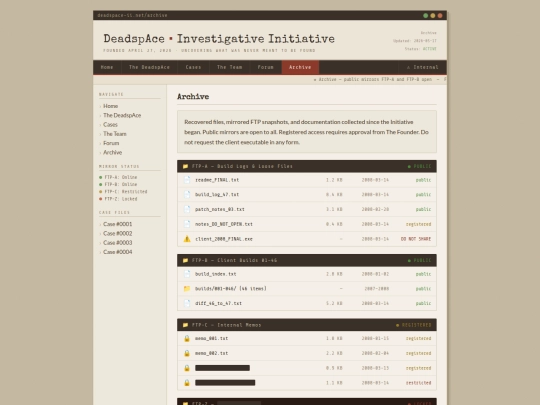Open Archive link in the sidebar

click(x=113, y=153)
